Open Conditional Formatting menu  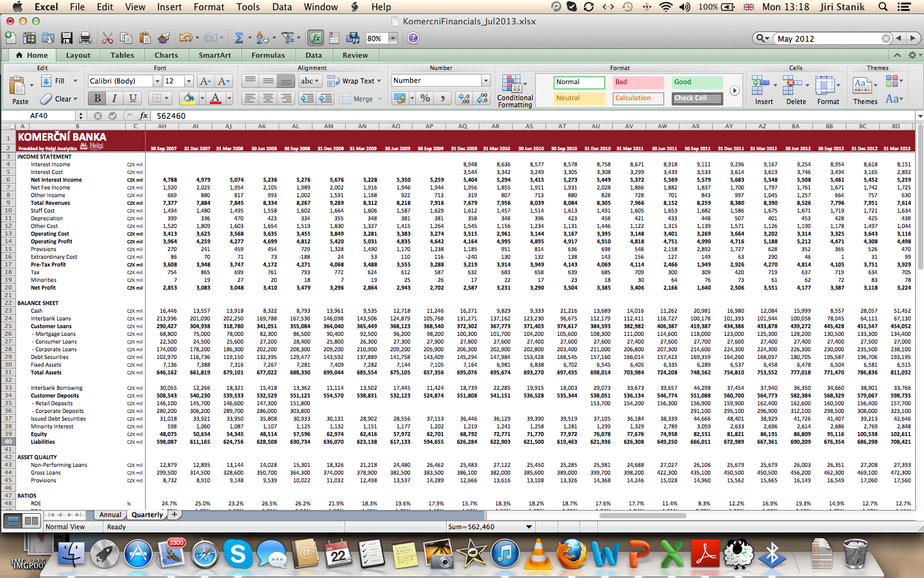click(515, 91)
